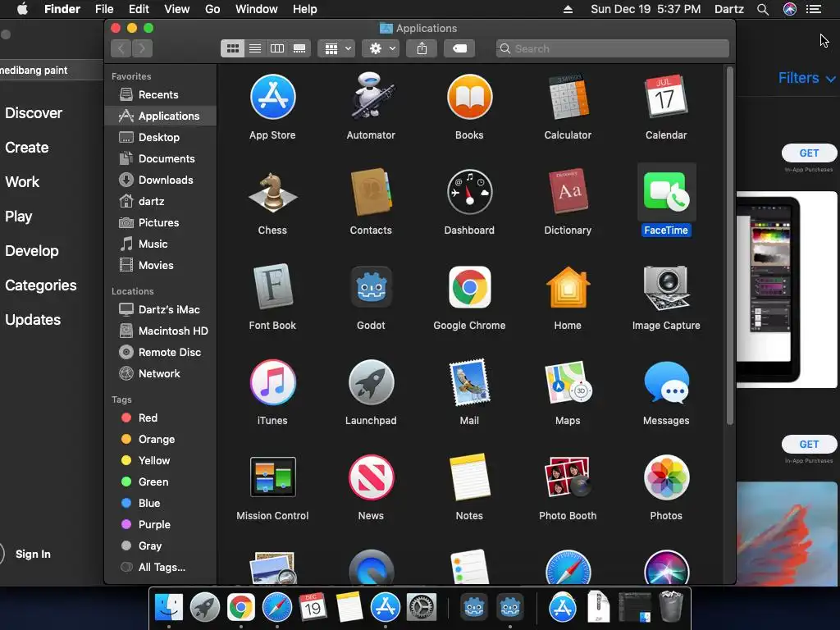Select the Books app icon
840x630 pixels.
click(469, 97)
